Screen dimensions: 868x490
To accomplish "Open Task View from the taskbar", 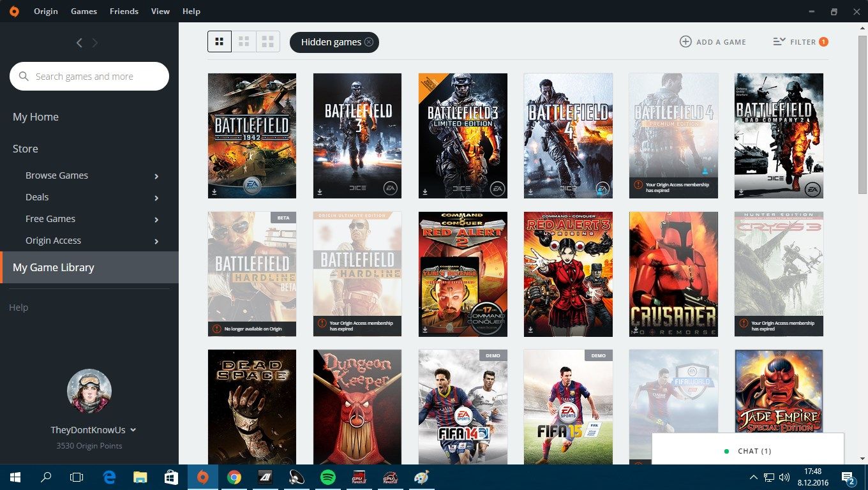I will 77,477.
